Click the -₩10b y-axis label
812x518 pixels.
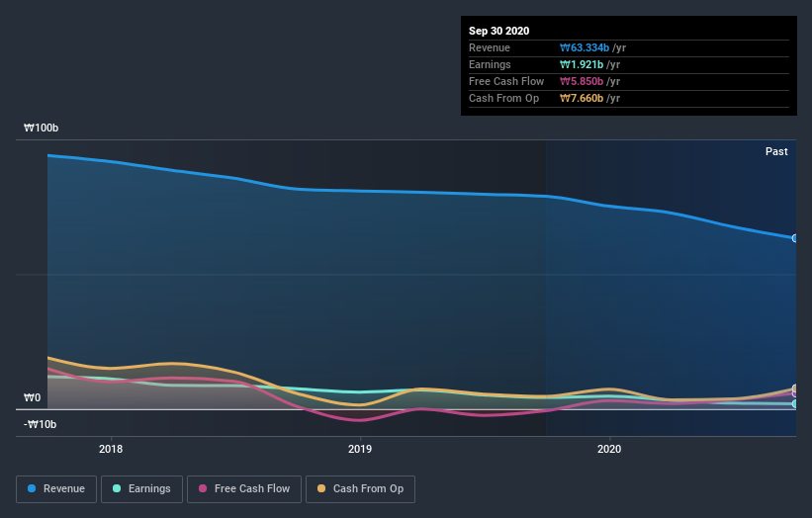tap(40, 424)
